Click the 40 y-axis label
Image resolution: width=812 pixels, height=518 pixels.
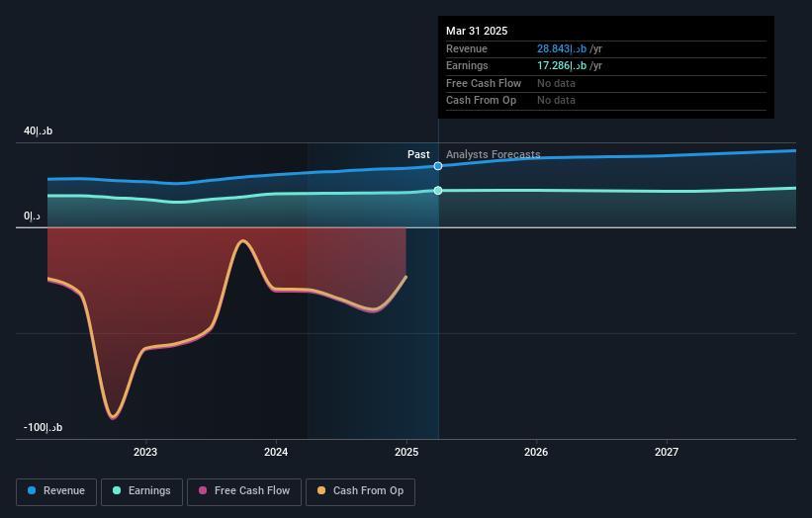point(38,130)
